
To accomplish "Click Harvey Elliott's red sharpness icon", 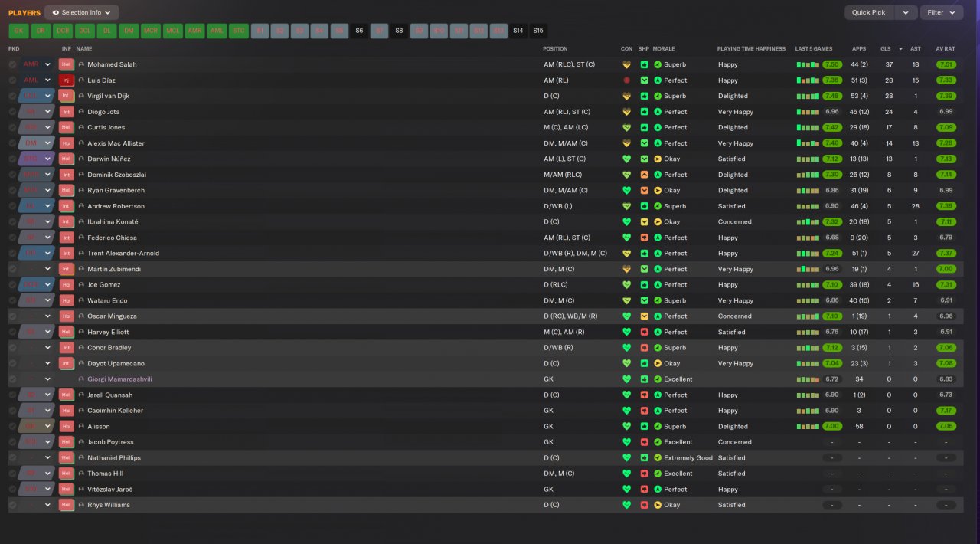I will coord(644,332).
